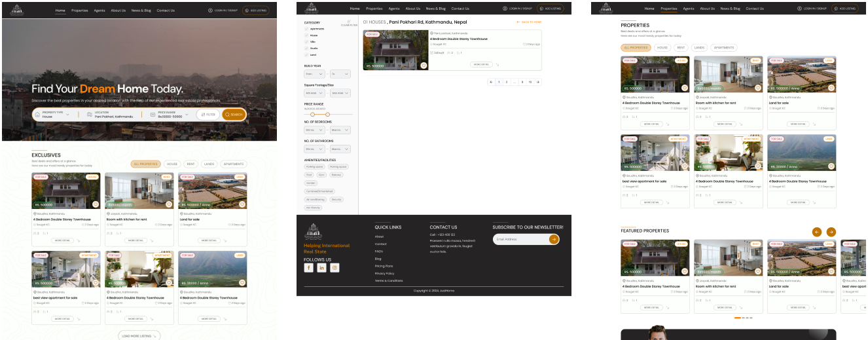868x340 pixels.
Task: Toggle the Balcony amenity chip
Action: click(x=336, y=175)
